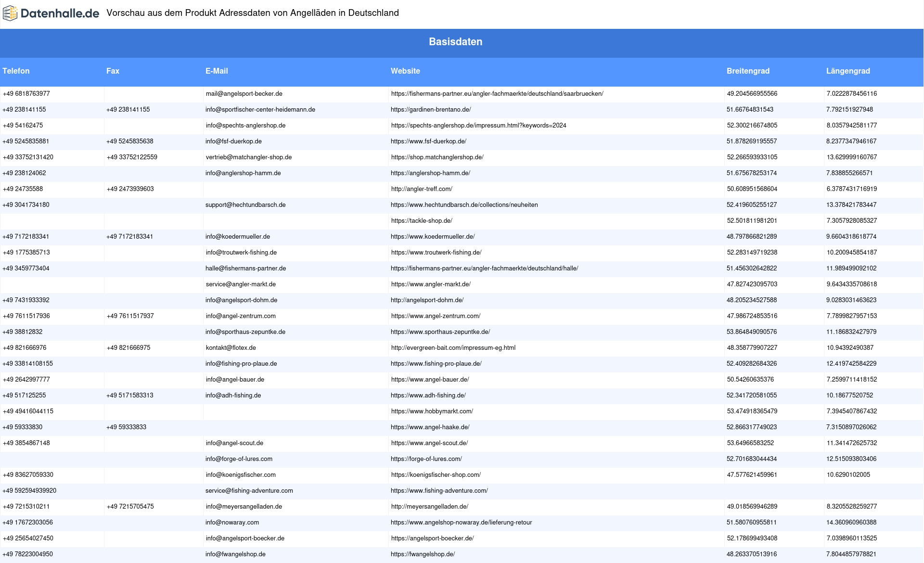Select email info@anglershop-hamm.de
Screen dimensions: 924x563
point(243,173)
